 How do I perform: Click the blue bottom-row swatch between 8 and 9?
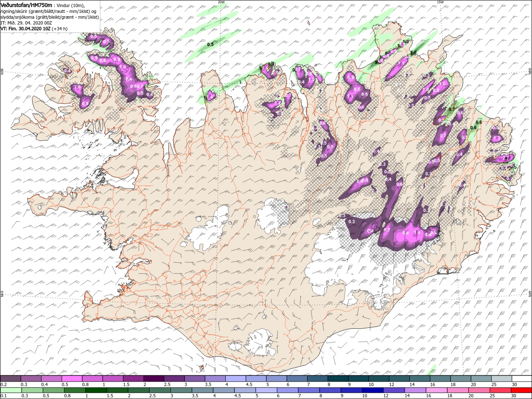click(330, 391)
